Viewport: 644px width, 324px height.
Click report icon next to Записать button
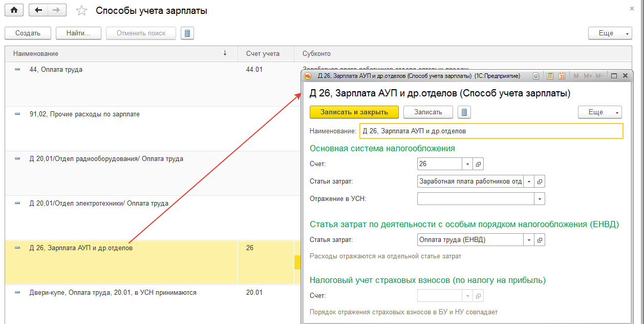[464, 112]
